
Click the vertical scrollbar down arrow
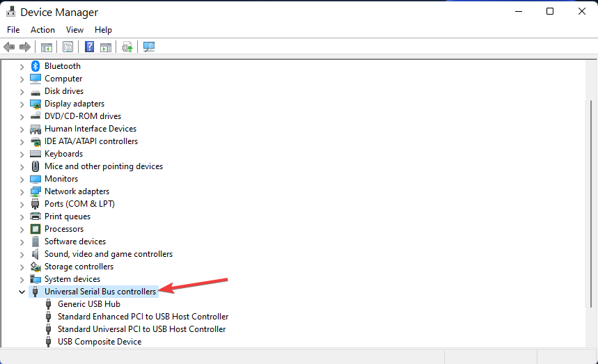590,342
